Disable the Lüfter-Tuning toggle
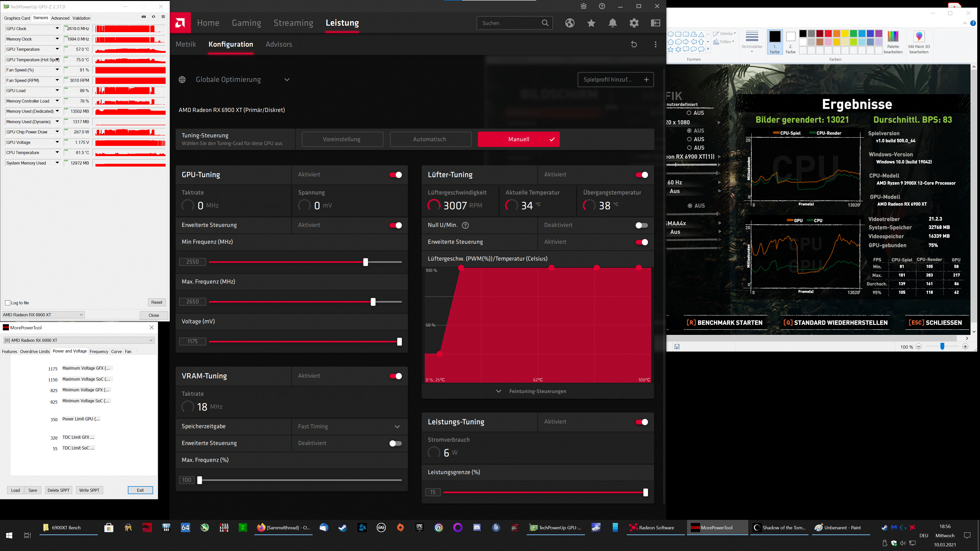Viewport: 980px width, 551px height. click(x=641, y=175)
